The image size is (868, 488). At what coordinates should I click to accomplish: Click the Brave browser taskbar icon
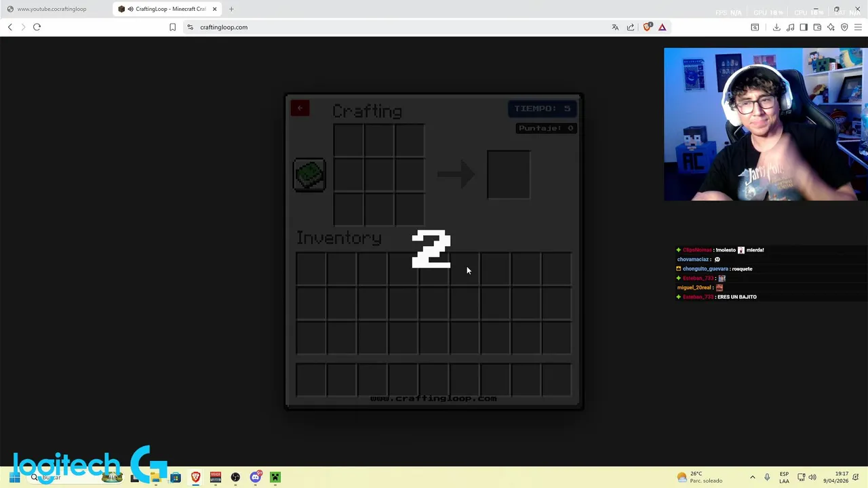[195, 477]
